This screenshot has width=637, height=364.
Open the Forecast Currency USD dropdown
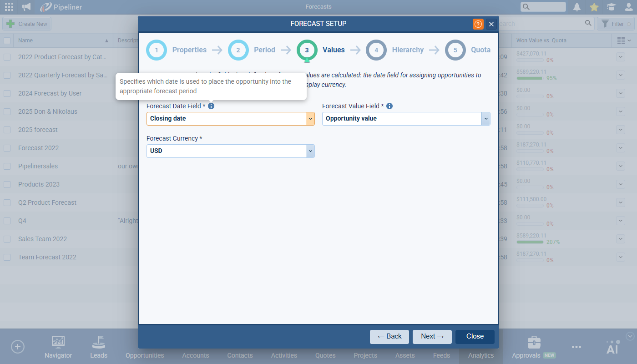point(310,151)
